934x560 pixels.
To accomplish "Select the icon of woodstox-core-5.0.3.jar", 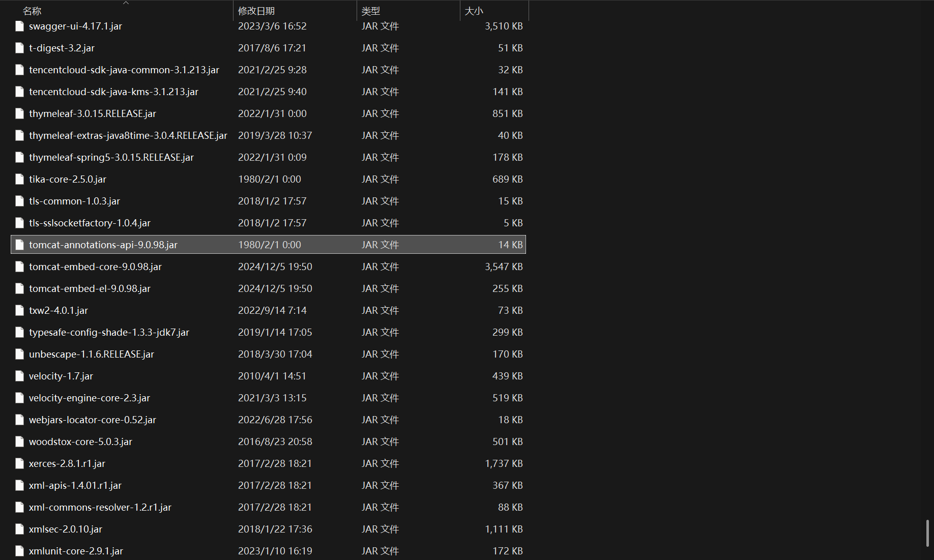I will coord(20,441).
